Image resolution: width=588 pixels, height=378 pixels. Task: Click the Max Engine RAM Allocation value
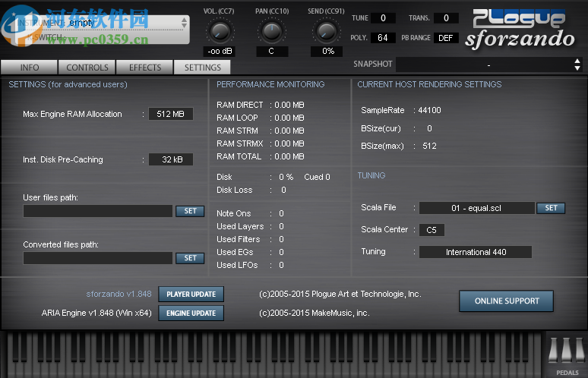pos(170,114)
